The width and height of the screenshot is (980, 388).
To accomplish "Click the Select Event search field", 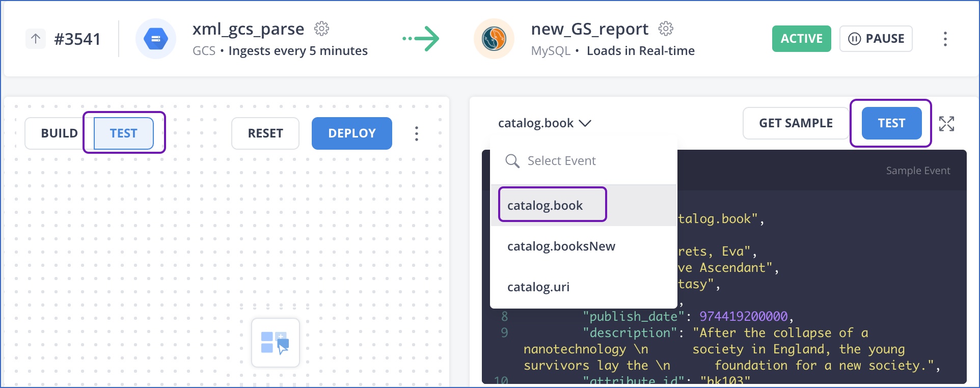I will [584, 161].
